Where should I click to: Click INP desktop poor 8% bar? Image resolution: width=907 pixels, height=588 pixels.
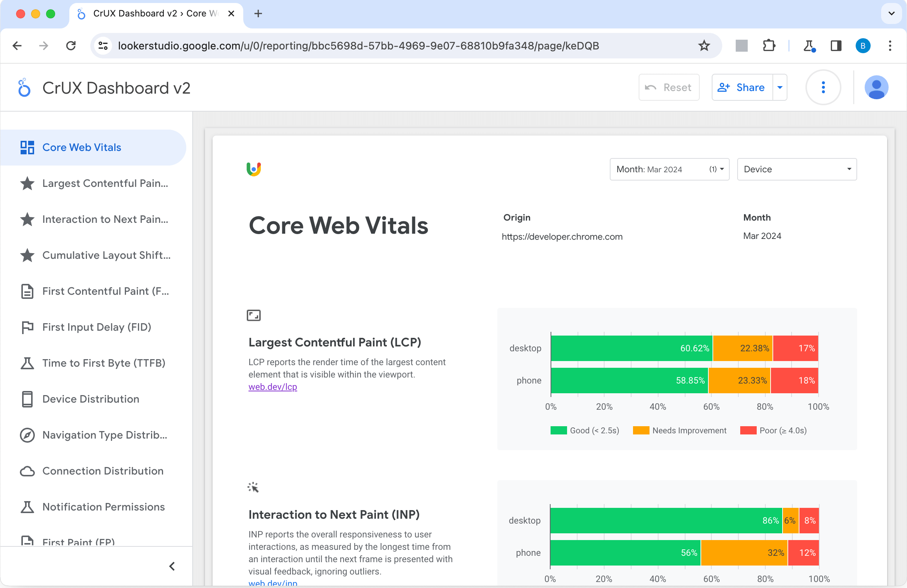click(809, 521)
